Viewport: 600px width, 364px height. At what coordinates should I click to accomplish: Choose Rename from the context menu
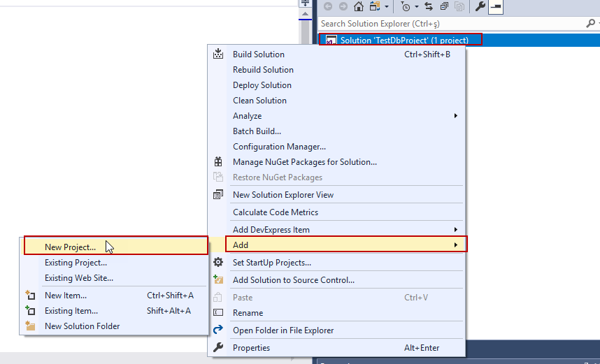coord(336,312)
